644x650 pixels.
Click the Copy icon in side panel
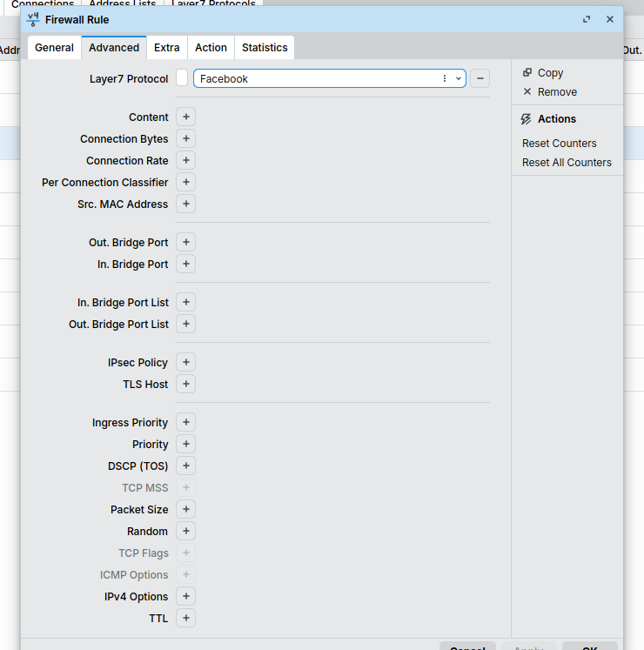coord(527,73)
